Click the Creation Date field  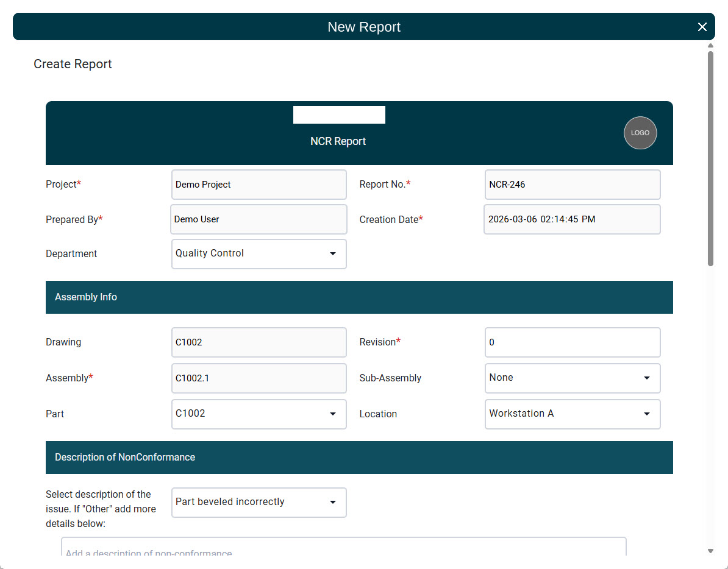click(x=572, y=219)
